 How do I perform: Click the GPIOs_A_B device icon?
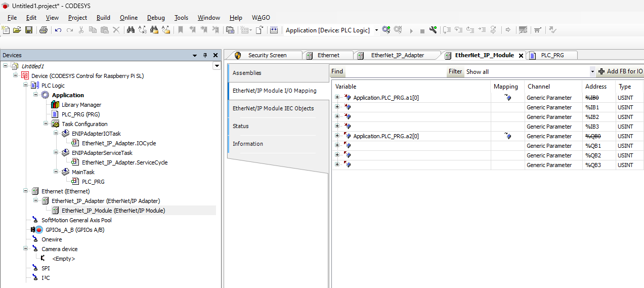[36, 230]
